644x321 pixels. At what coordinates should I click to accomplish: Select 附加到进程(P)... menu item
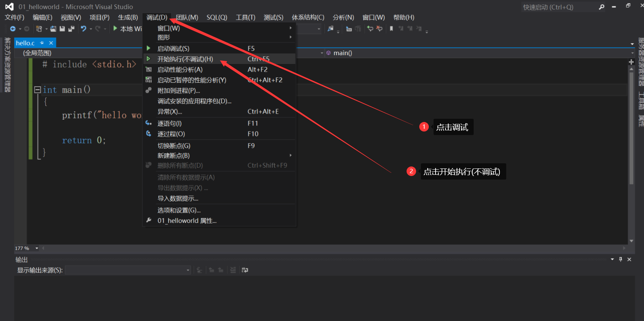tap(220, 91)
